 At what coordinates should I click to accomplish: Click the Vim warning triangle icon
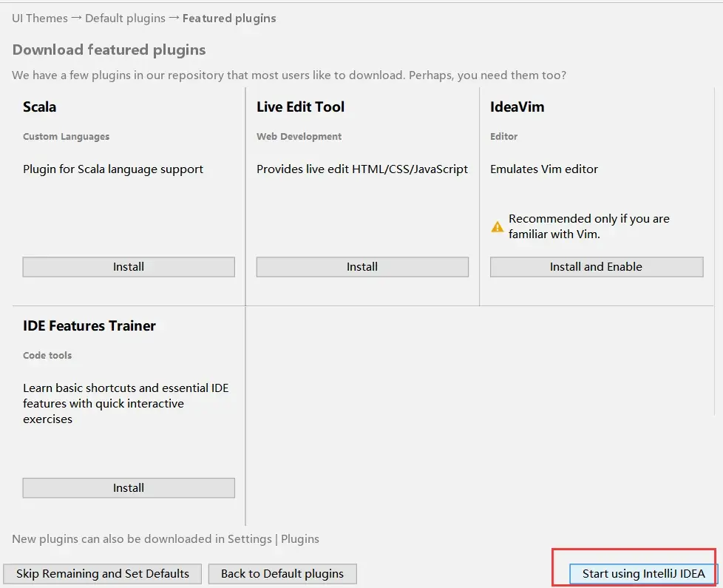[497, 227]
